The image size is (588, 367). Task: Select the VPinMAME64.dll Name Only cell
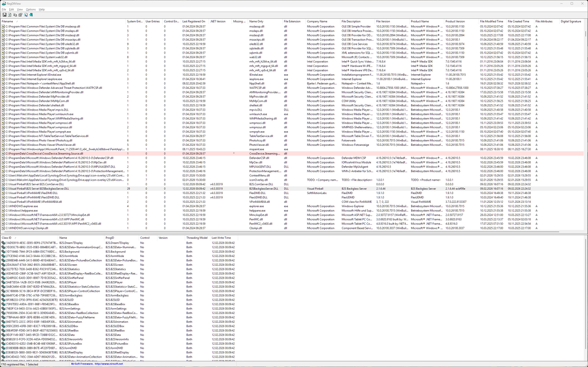pos(259,202)
